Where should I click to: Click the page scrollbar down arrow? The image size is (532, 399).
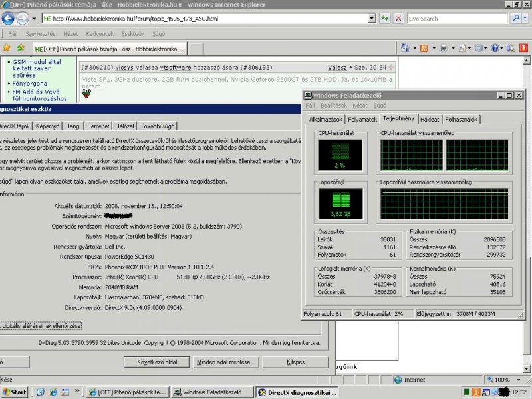click(x=526, y=368)
